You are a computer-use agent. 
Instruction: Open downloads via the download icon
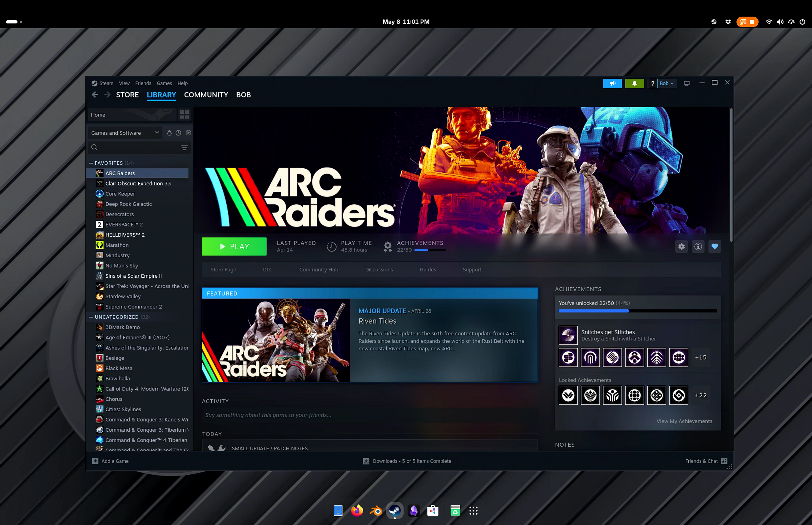(x=366, y=461)
